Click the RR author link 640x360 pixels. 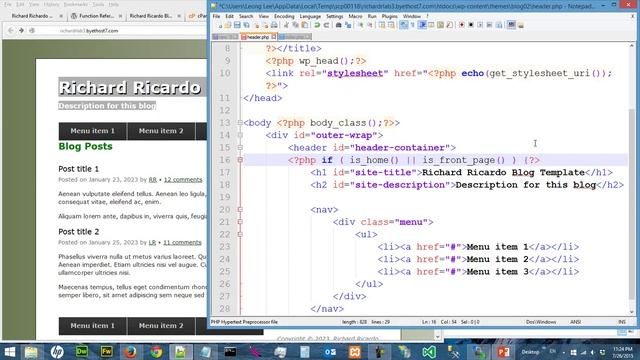(x=153, y=180)
